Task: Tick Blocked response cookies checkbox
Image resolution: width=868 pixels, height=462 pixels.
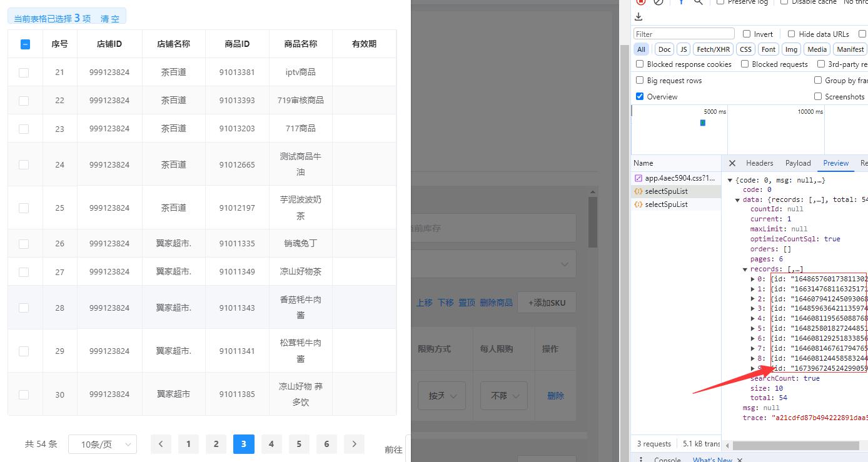Action: click(640, 64)
